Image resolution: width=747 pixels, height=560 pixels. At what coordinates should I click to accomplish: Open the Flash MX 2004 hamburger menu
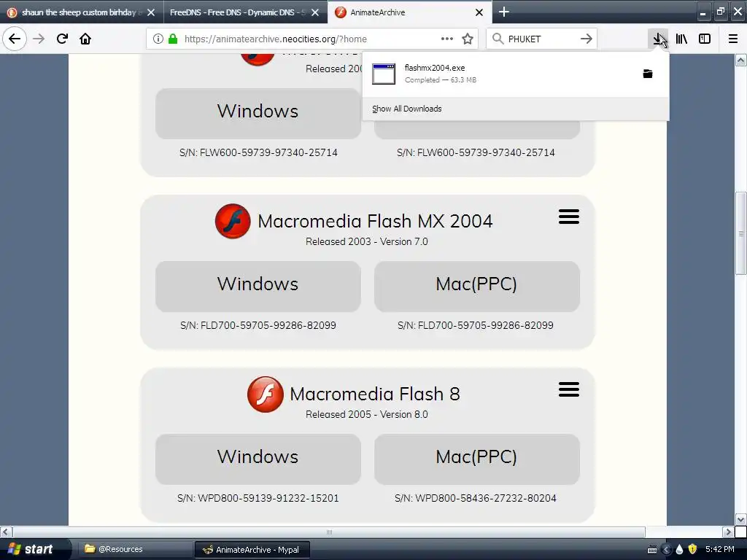tap(569, 217)
